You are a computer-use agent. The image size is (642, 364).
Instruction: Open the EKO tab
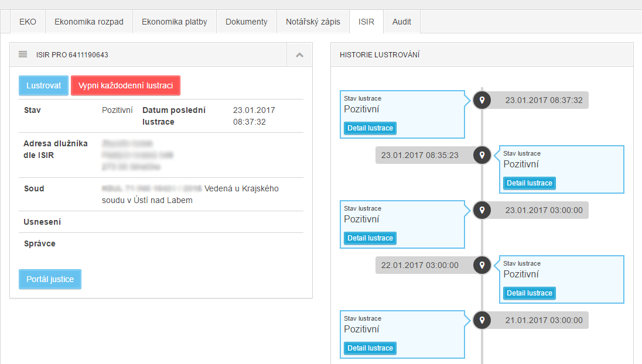pos(28,22)
